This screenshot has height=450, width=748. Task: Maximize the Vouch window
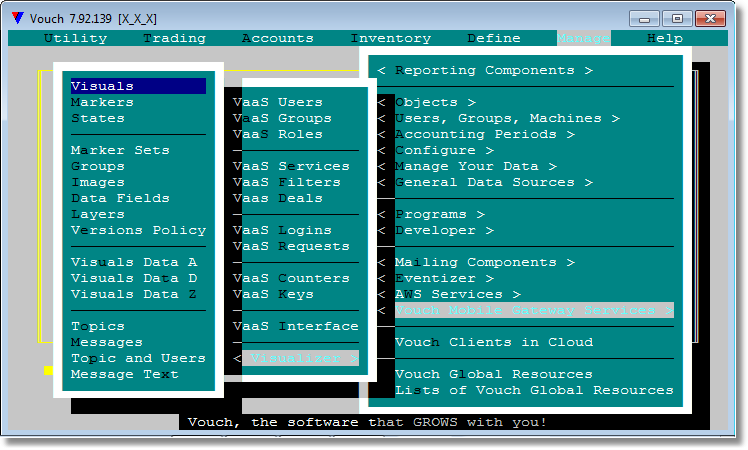coord(677,19)
